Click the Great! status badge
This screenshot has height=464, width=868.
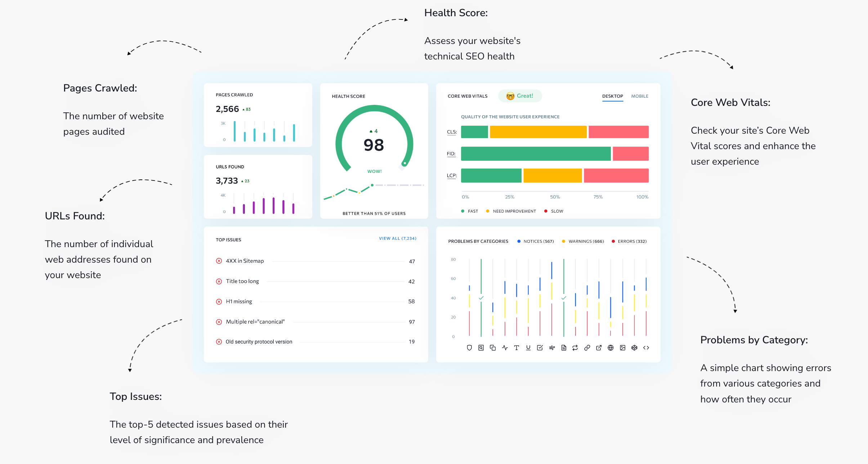coord(520,96)
